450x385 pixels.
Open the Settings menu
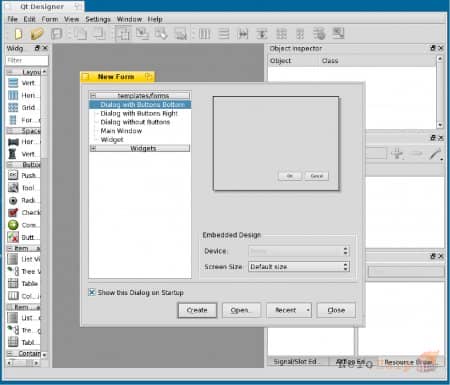[98, 19]
